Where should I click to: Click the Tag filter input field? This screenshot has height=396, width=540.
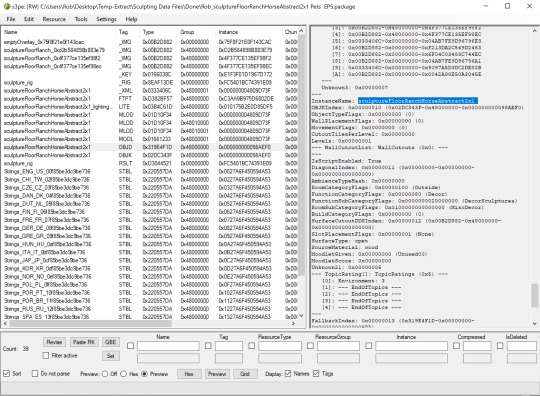click(229, 346)
